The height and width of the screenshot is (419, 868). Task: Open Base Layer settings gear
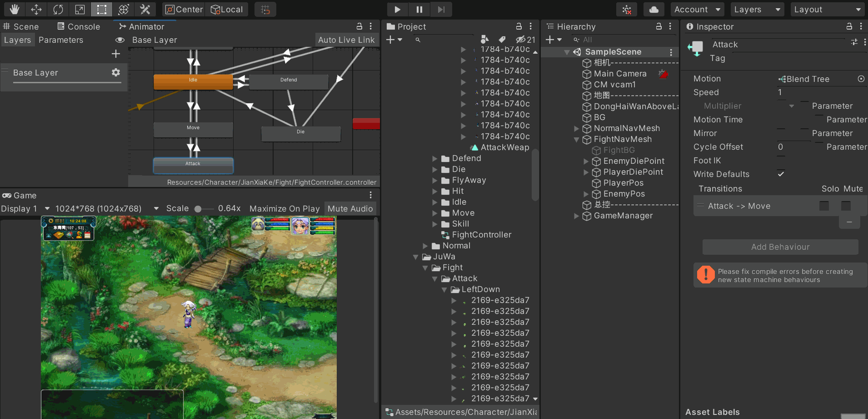point(116,72)
